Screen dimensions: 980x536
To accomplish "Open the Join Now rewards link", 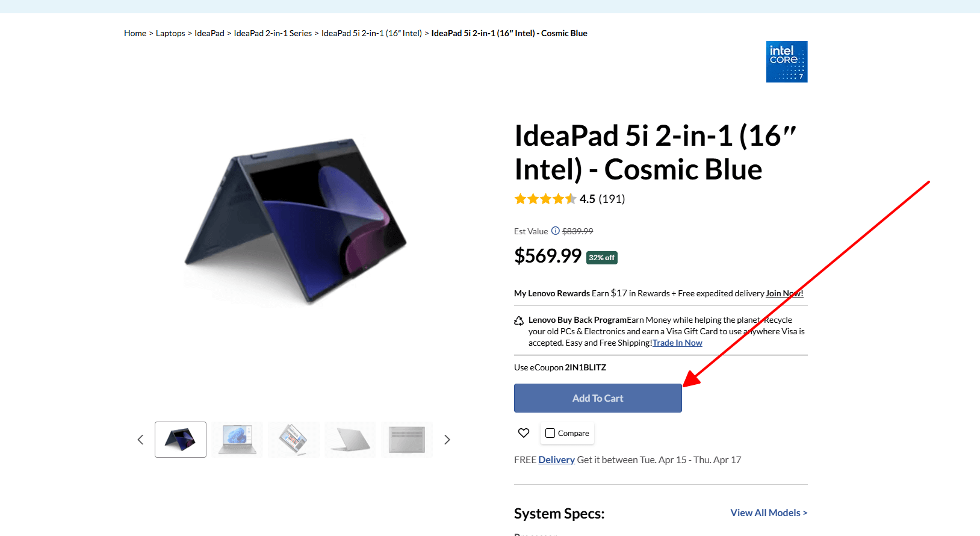I will [783, 293].
